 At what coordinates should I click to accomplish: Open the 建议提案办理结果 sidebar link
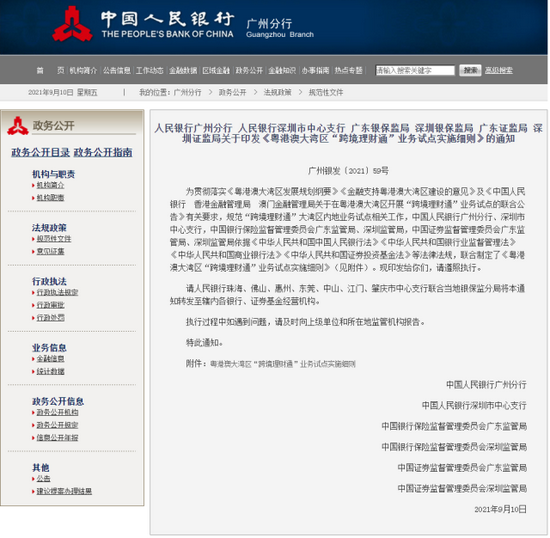coord(64,491)
